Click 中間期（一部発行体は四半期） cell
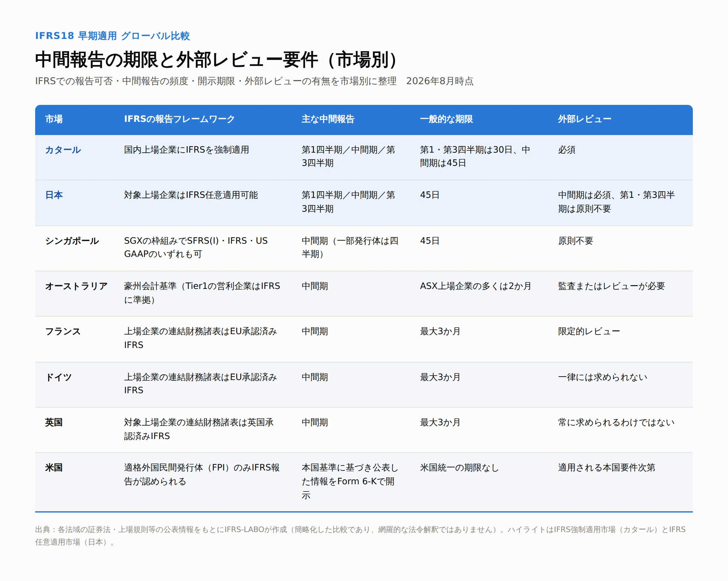 (350, 247)
